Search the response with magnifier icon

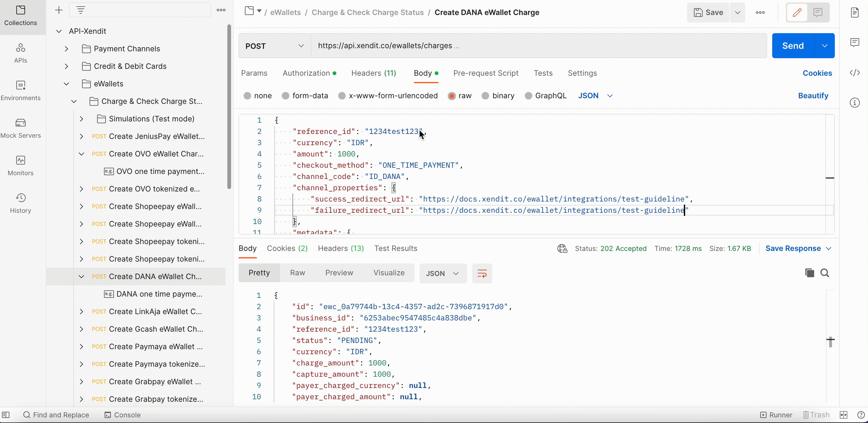824,273
